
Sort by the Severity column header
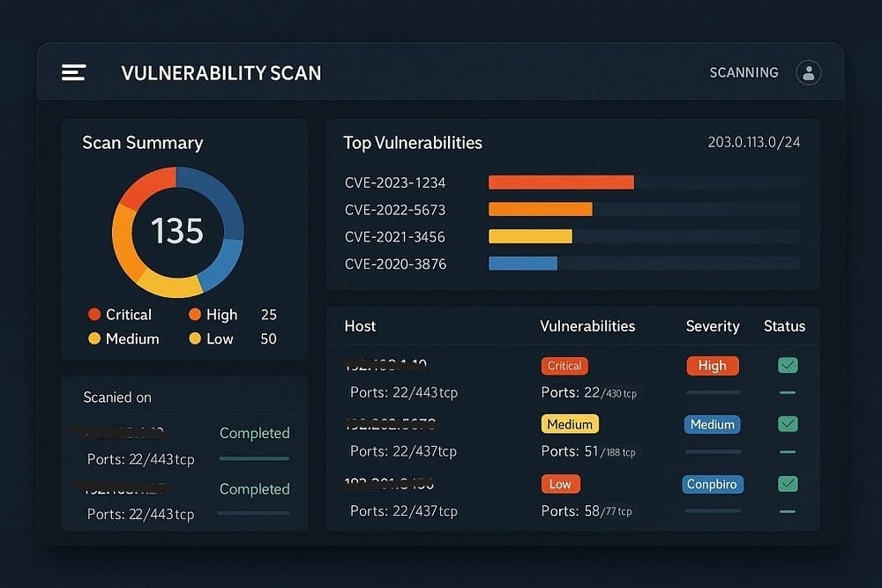(x=713, y=326)
